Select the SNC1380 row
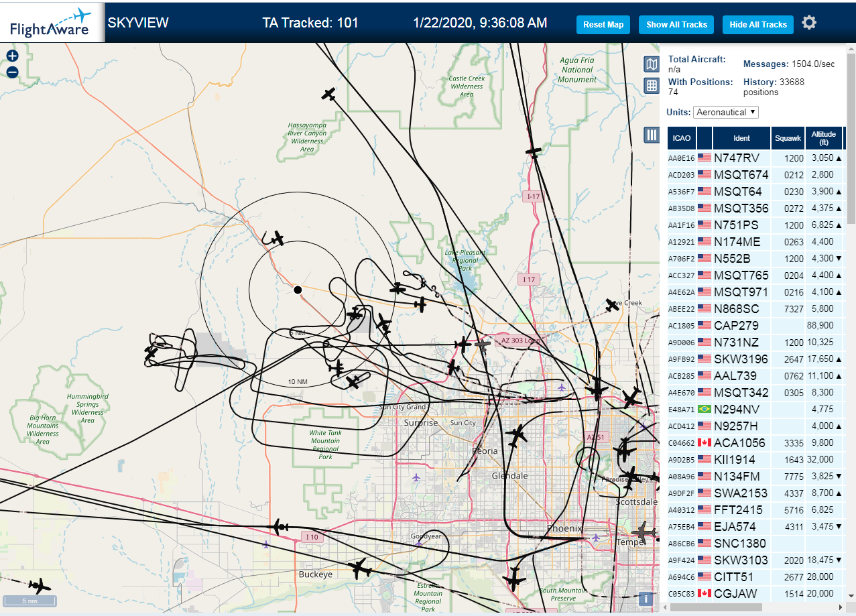 755,544
